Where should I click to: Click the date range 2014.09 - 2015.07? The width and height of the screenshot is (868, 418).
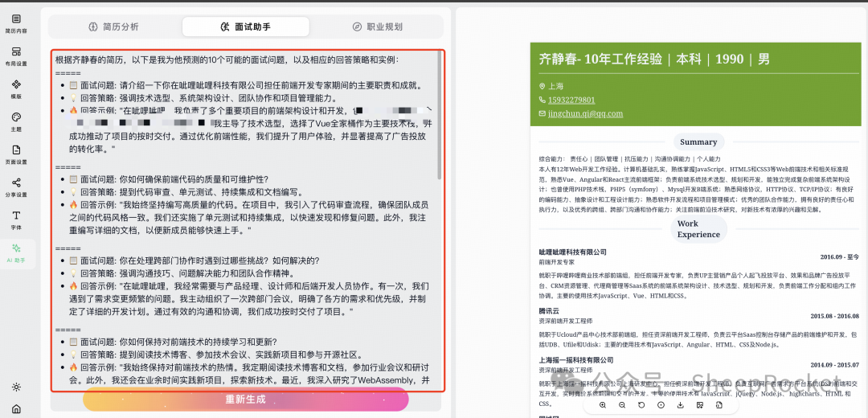click(835, 365)
